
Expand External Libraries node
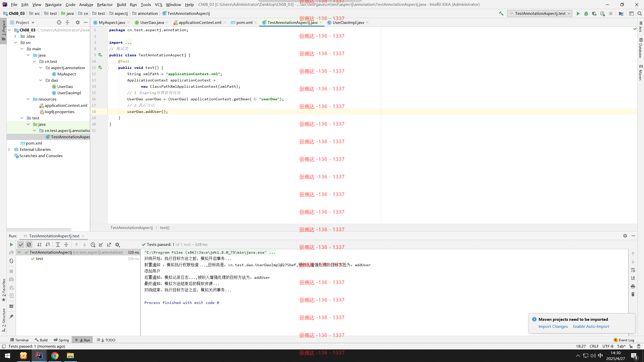[x=9, y=149]
